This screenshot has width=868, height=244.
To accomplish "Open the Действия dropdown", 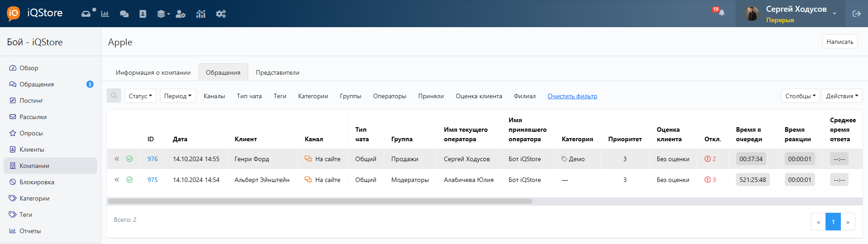I will click(x=842, y=96).
